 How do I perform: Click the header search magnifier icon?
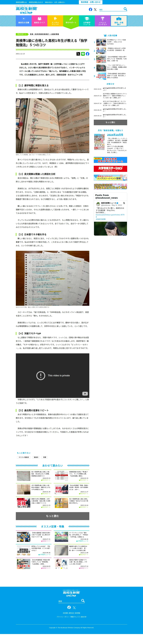click(x=125, y=9)
